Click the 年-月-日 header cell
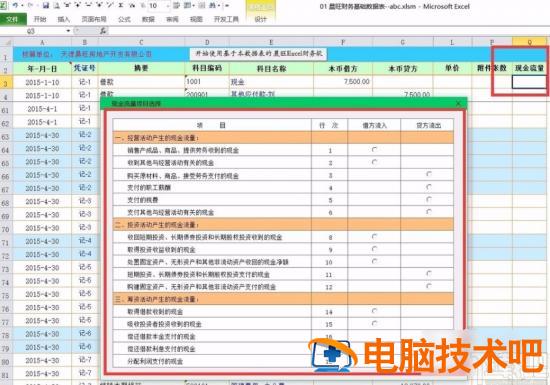 [x=42, y=68]
